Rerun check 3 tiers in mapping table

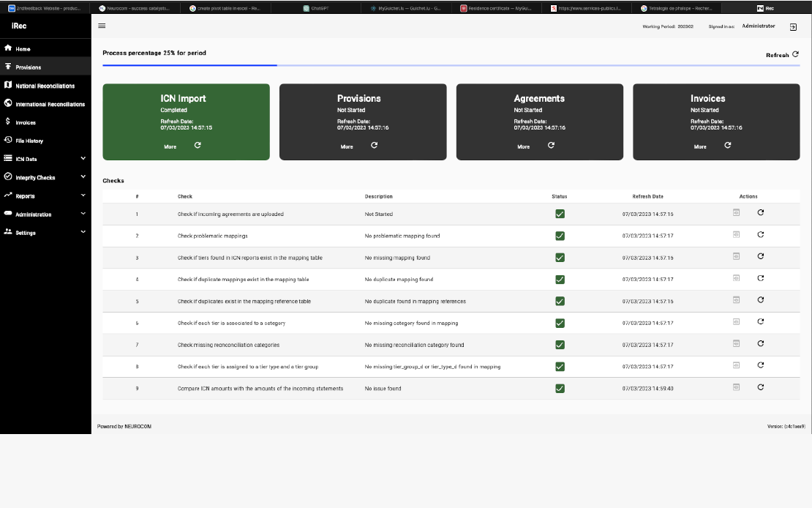click(x=760, y=256)
